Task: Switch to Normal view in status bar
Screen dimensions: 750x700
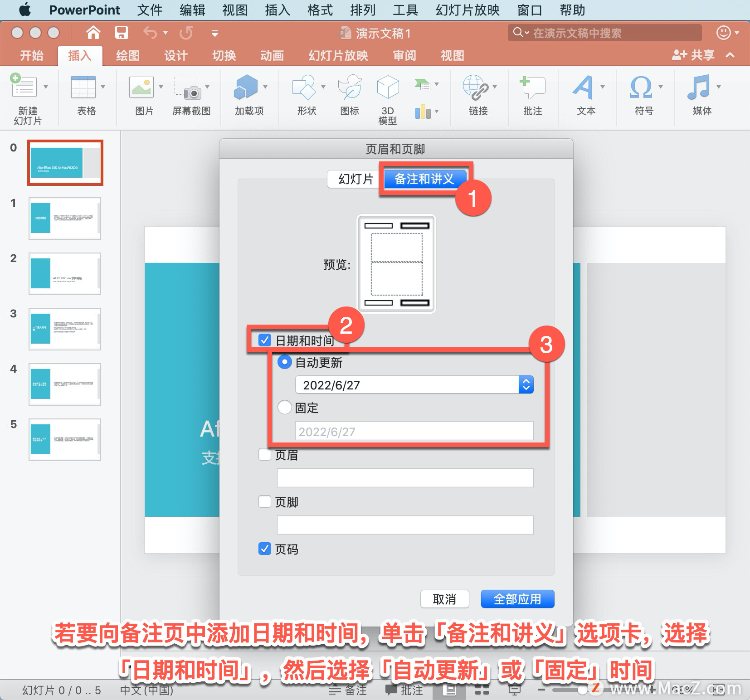Action: [449, 690]
